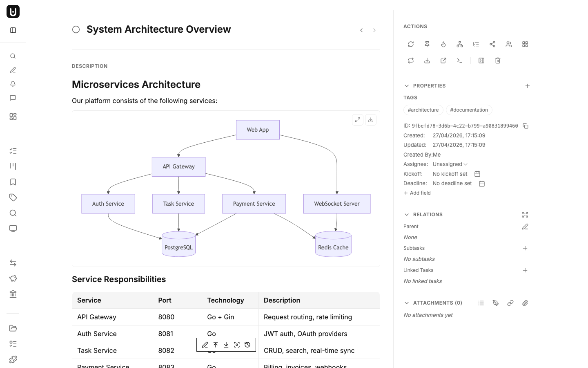This screenshot has height=368, width=588.
Task: Copy the task ID
Action: tap(526, 126)
